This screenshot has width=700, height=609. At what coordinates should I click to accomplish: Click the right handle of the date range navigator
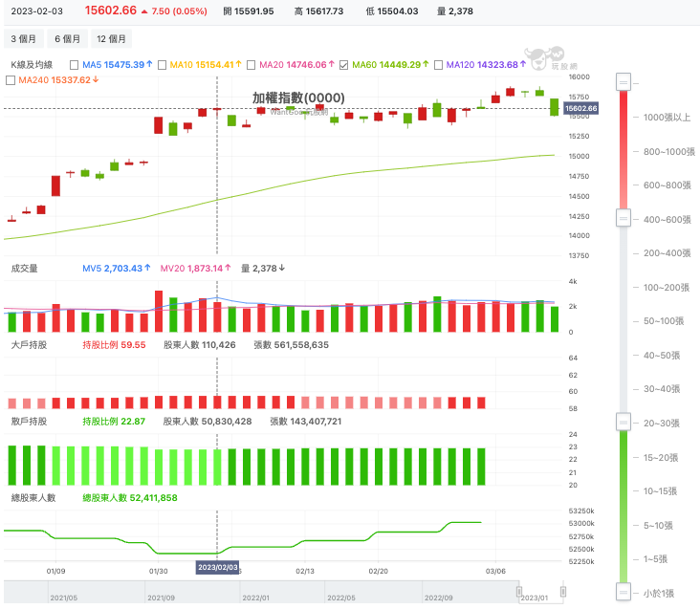coord(563,592)
